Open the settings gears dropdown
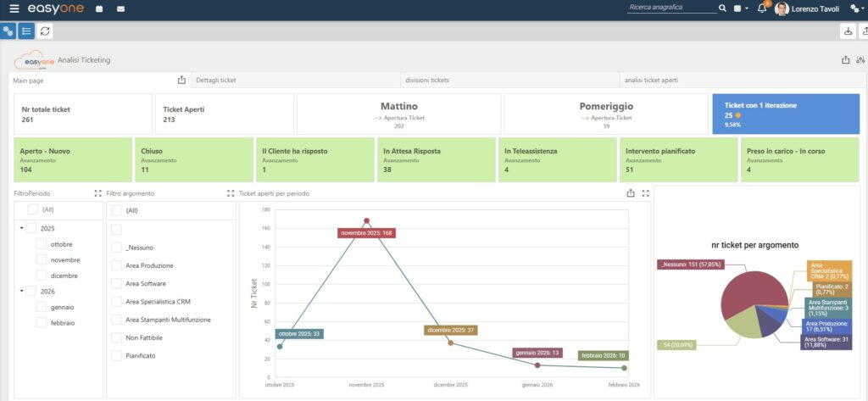Viewport: 868px width, 401px height. [855, 8]
